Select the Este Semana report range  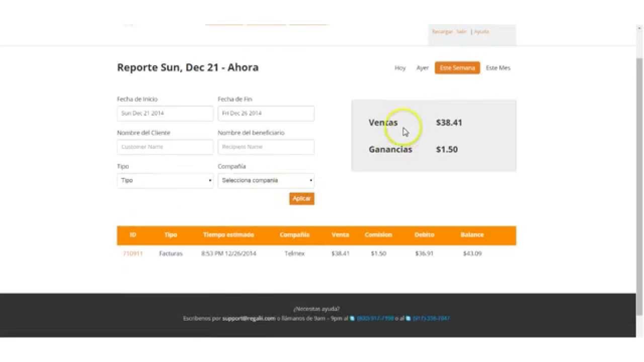(x=457, y=68)
